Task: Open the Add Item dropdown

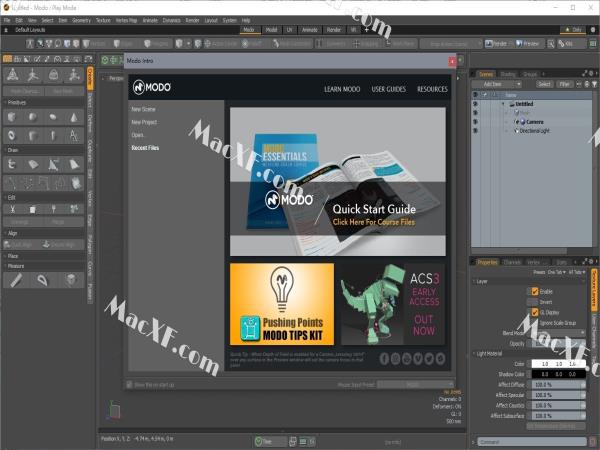Action: tap(497, 84)
